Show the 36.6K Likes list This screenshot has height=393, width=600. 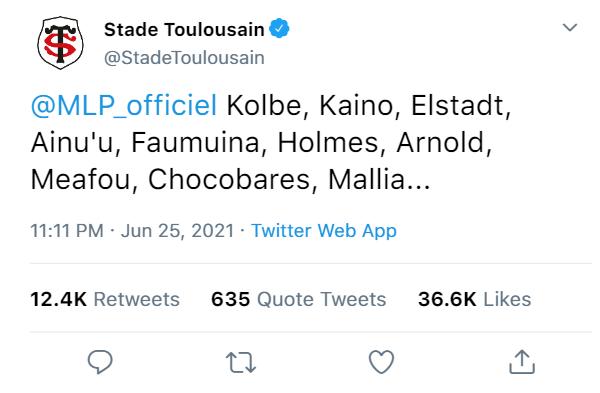click(474, 299)
